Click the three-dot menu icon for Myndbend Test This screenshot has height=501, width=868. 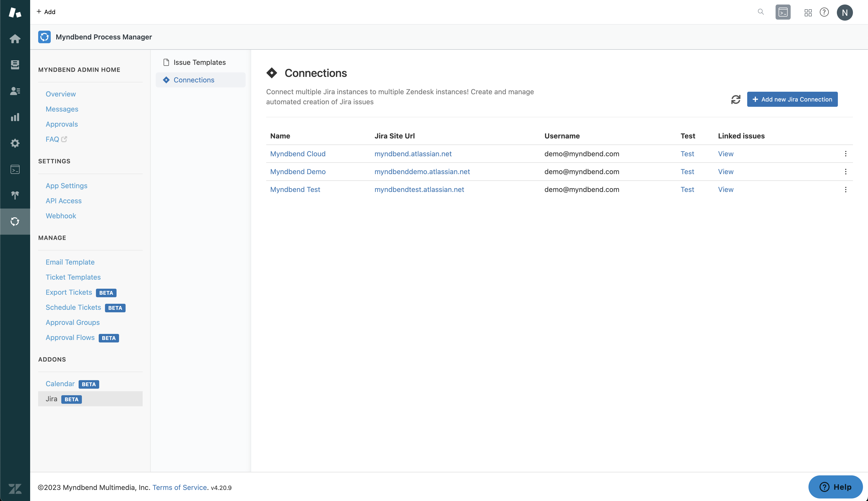(x=845, y=189)
